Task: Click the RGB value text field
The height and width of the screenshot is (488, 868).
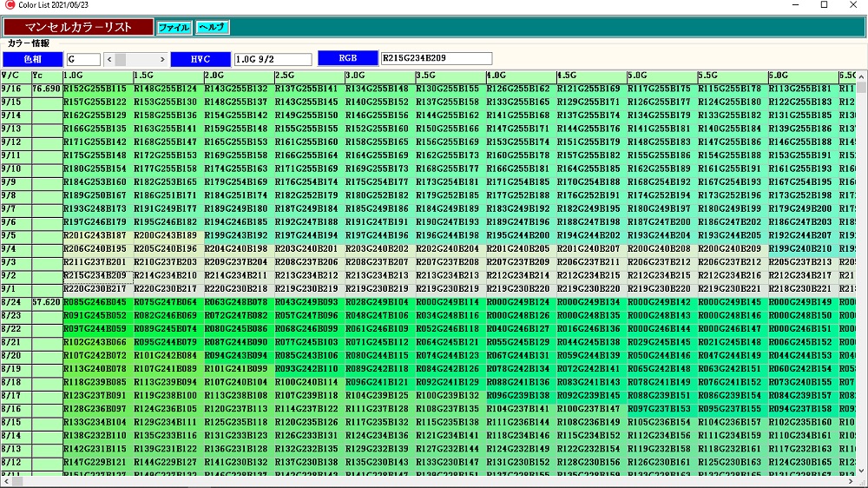Action: [x=436, y=58]
